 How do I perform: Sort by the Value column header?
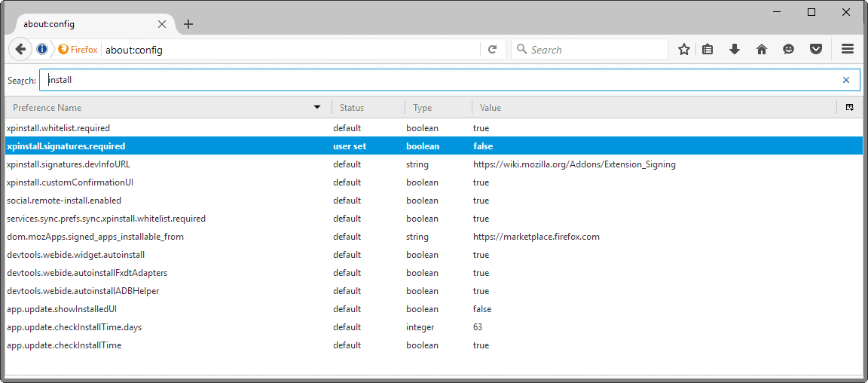click(x=654, y=108)
